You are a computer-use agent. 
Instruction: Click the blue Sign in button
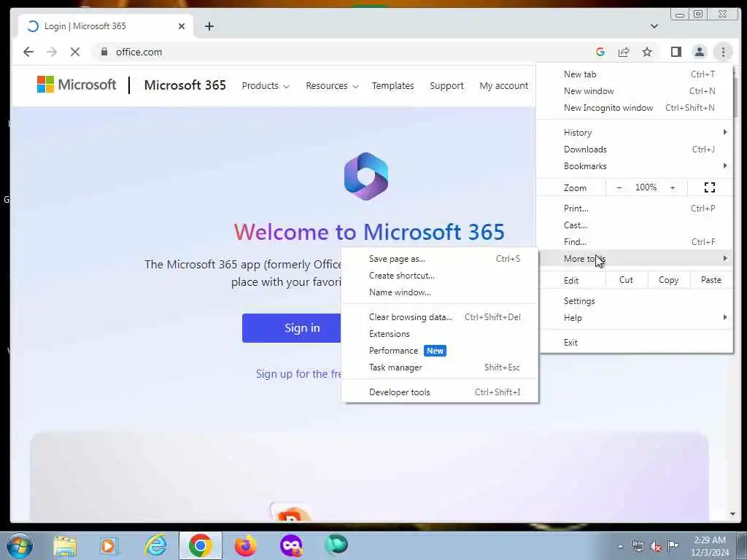[x=292, y=327]
